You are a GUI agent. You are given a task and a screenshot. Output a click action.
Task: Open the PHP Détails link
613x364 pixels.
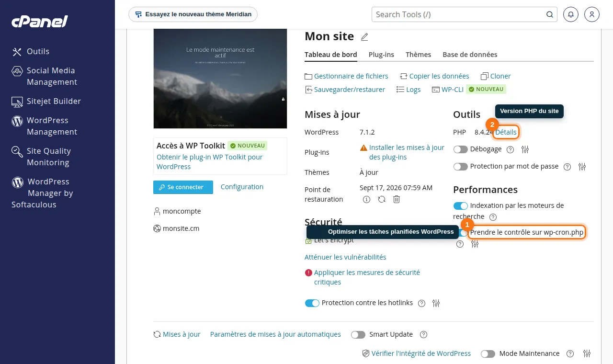click(506, 132)
